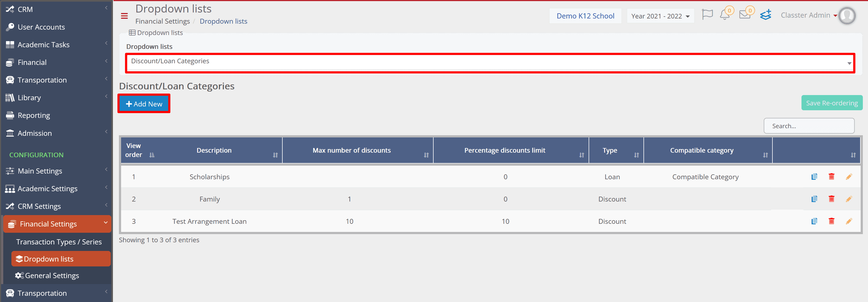Viewport: 868px width, 302px height.
Task: Open the bell alerts icon
Action: 724,15
